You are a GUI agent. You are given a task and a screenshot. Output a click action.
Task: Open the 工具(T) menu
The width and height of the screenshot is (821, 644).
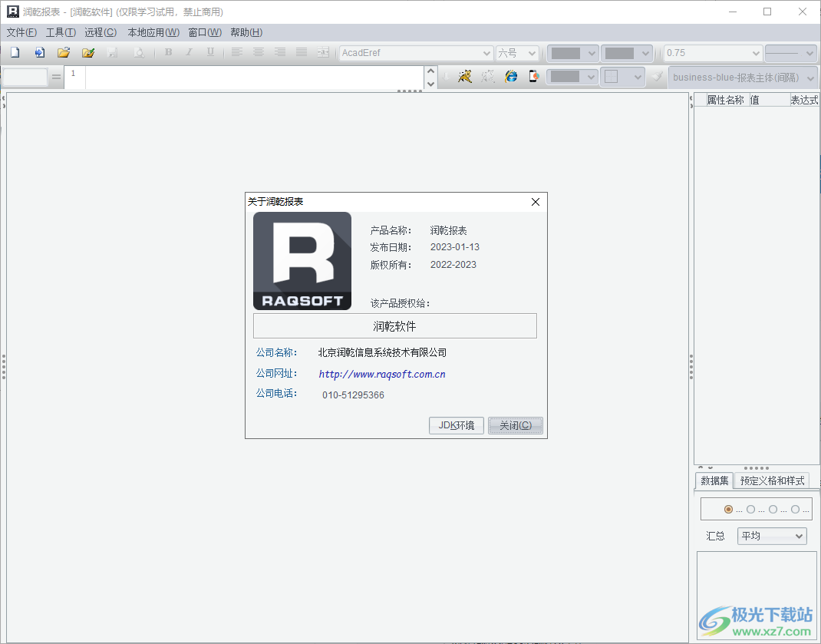pos(61,32)
